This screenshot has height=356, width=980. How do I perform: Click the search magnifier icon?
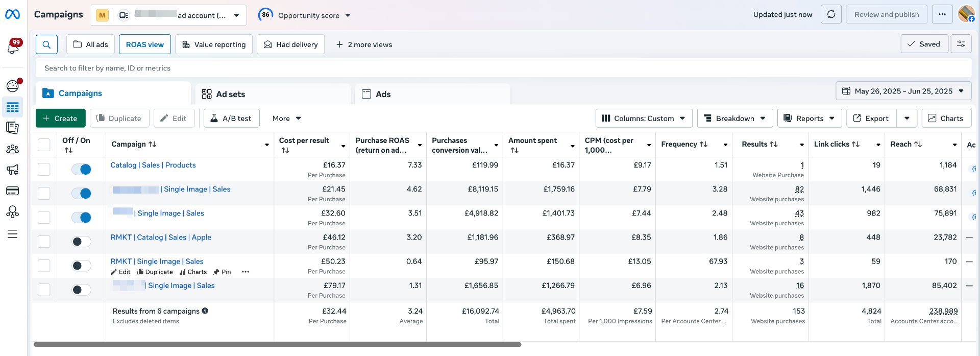coord(46,44)
